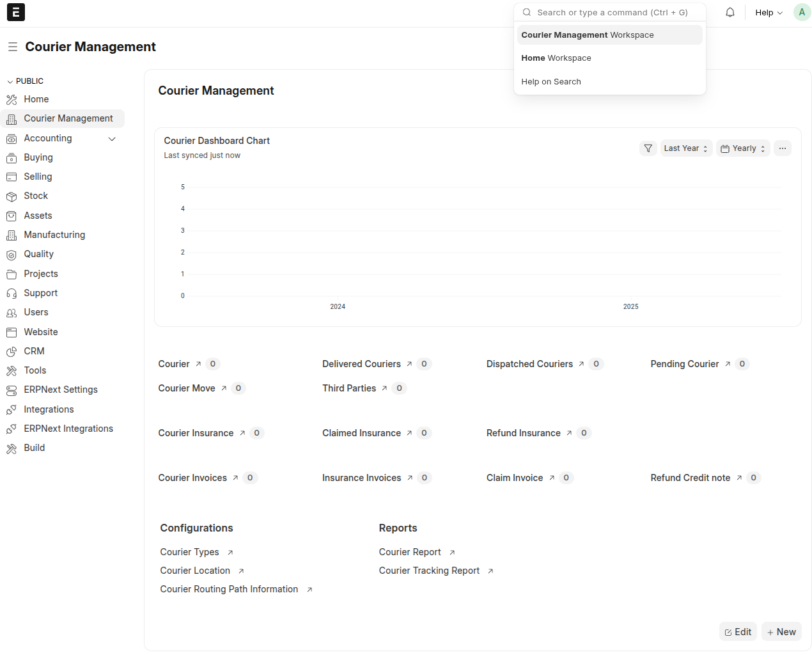Expand the Accounting sidebar chevron

point(112,139)
